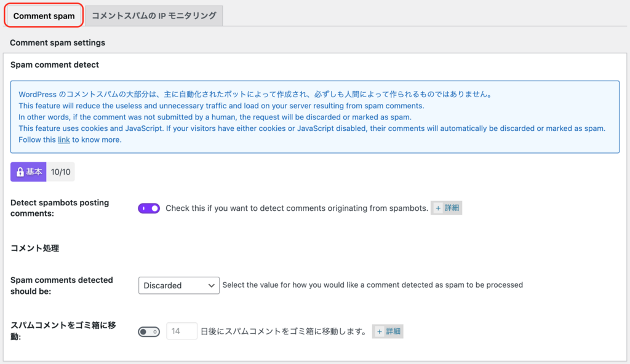630x364 pixels.
Task: Follow the 'link' hyperlink in info box
Action: pyautogui.click(x=64, y=140)
